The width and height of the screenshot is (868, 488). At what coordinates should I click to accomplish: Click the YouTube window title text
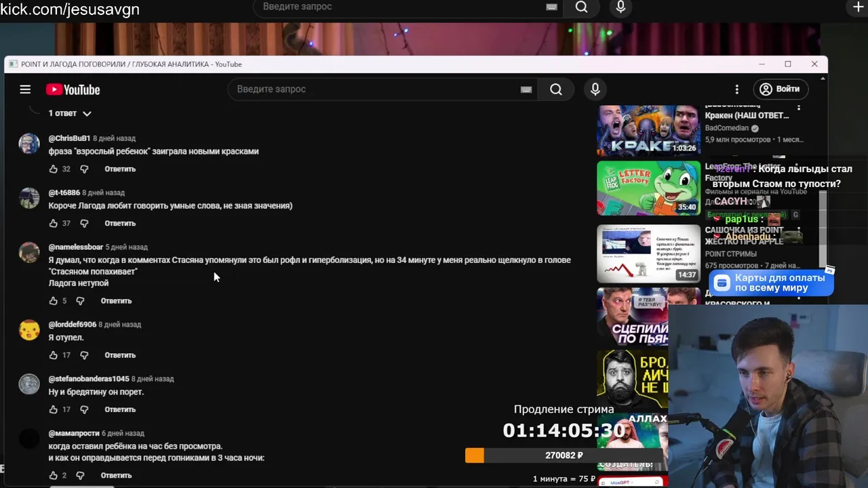132,64
